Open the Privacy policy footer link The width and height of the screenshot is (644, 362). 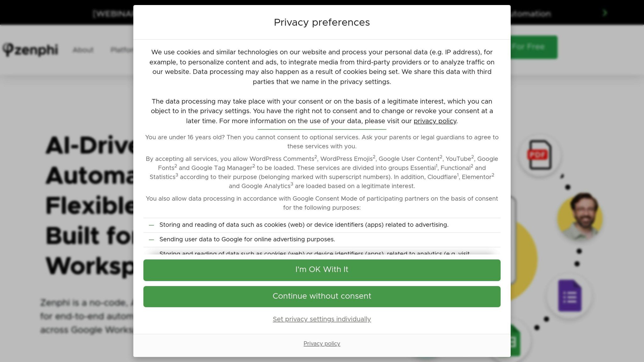click(x=322, y=343)
